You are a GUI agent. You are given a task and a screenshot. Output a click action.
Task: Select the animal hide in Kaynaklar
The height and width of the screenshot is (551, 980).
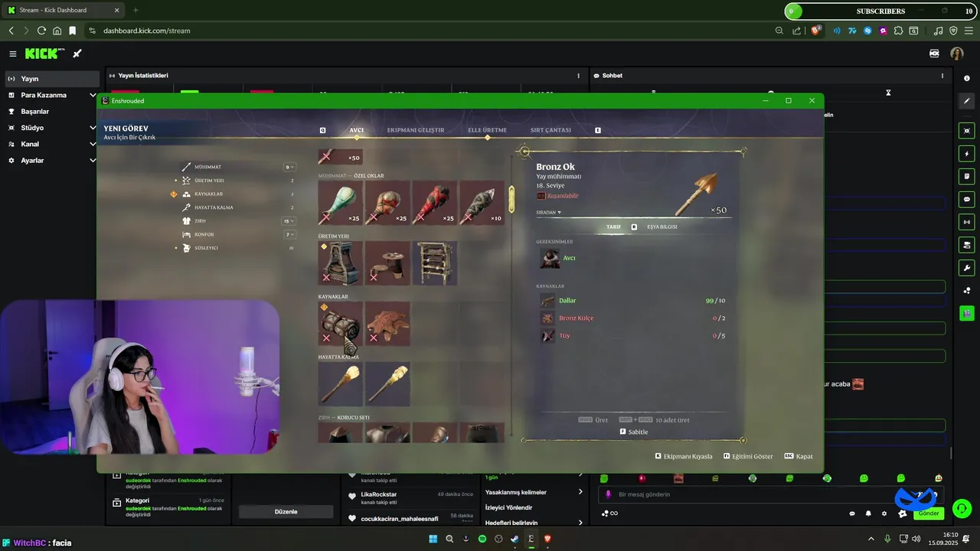387,323
